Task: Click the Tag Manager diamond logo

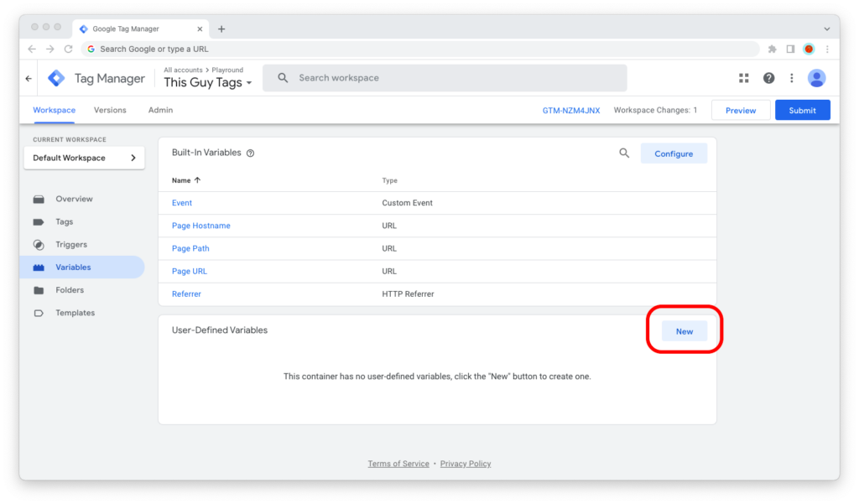Action: pyautogui.click(x=56, y=78)
